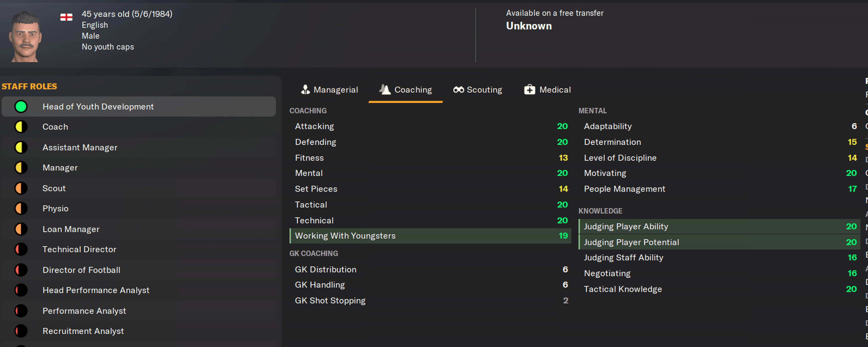The width and height of the screenshot is (868, 347).
Task: Open the Medical attributes tab
Action: click(x=555, y=90)
